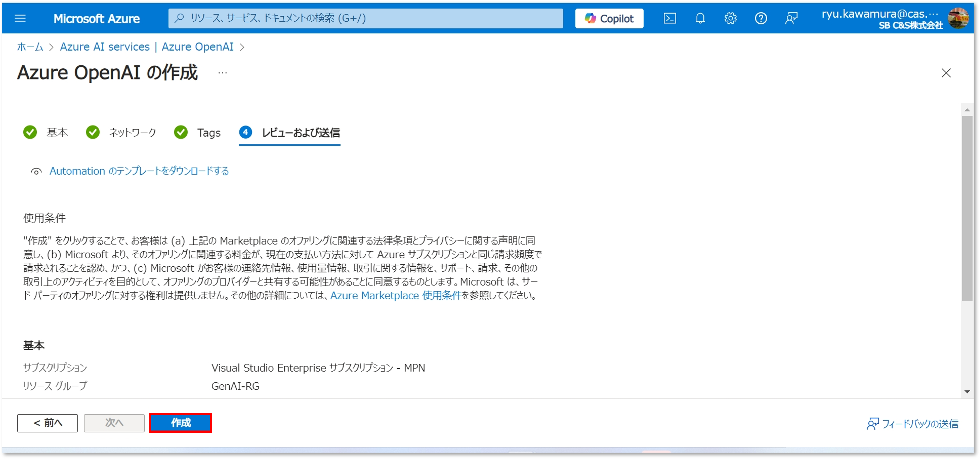The image size is (980, 459).
Task: Open the ellipsis menu next to page title
Action: [223, 73]
